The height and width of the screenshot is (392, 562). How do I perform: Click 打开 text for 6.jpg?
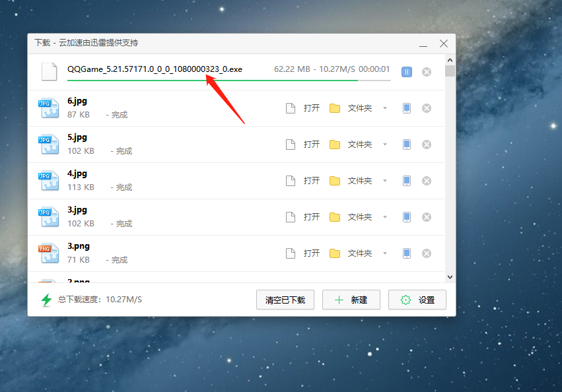point(312,108)
